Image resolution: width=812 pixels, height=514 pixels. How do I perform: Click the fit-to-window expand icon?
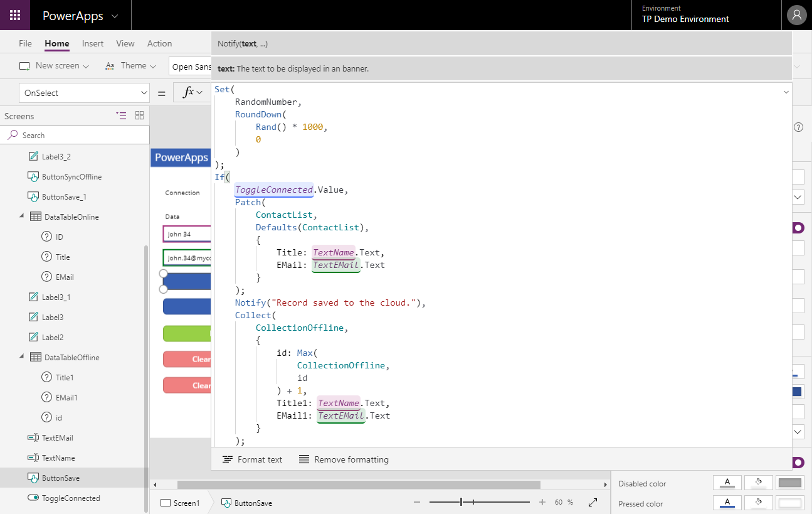pyautogui.click(x=593, y=503)
